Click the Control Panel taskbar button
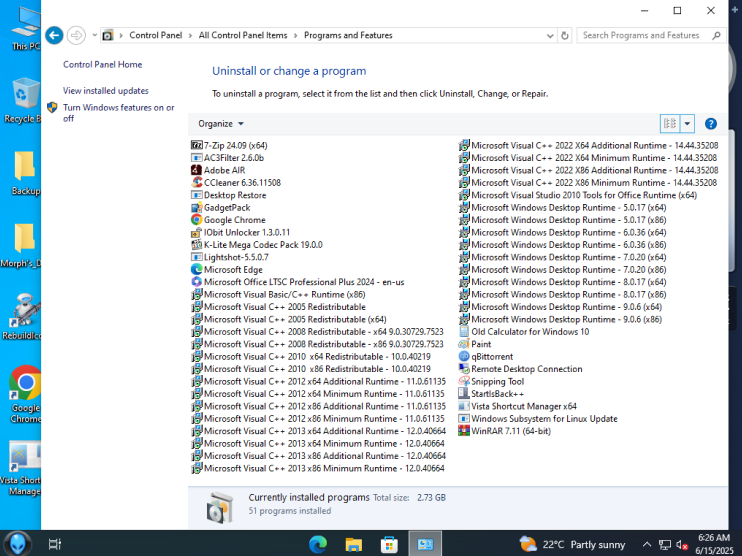 point(425,544)
